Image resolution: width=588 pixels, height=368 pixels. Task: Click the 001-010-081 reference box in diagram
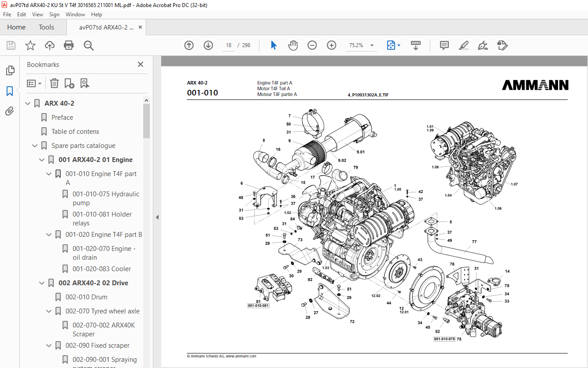258,305
